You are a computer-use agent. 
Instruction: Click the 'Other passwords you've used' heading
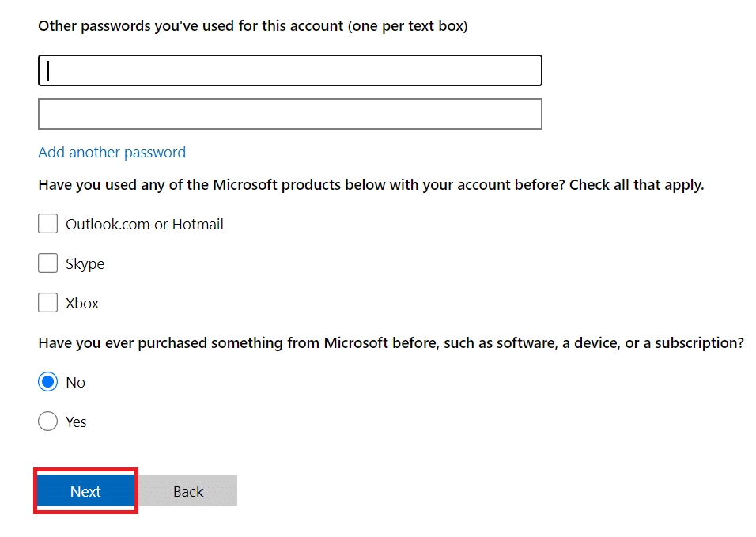click(x=253, y=26)
